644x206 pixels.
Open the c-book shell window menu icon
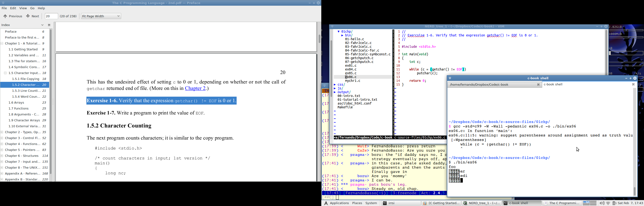tap(450, 78)
